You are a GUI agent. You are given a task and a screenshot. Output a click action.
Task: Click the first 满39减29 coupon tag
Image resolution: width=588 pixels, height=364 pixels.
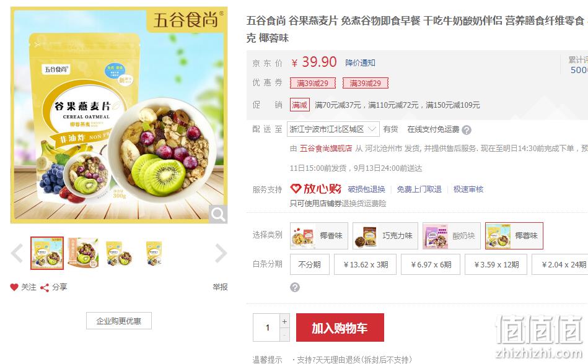pyautogui.click(x=312, y=83)
